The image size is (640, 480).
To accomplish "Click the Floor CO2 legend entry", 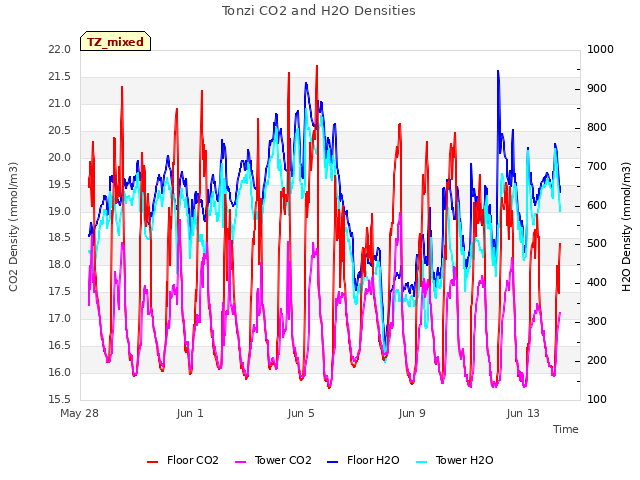I will (183, 460).
